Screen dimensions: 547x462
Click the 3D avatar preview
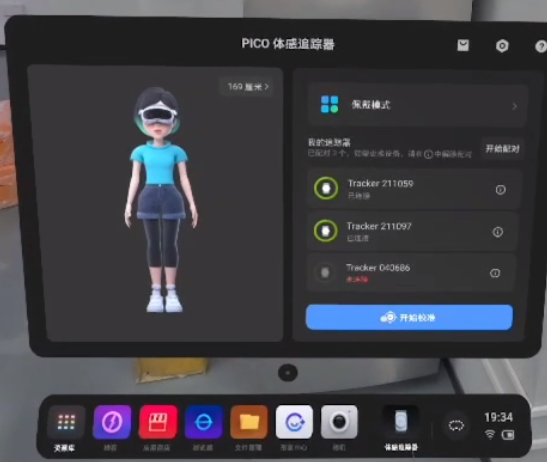161,200
